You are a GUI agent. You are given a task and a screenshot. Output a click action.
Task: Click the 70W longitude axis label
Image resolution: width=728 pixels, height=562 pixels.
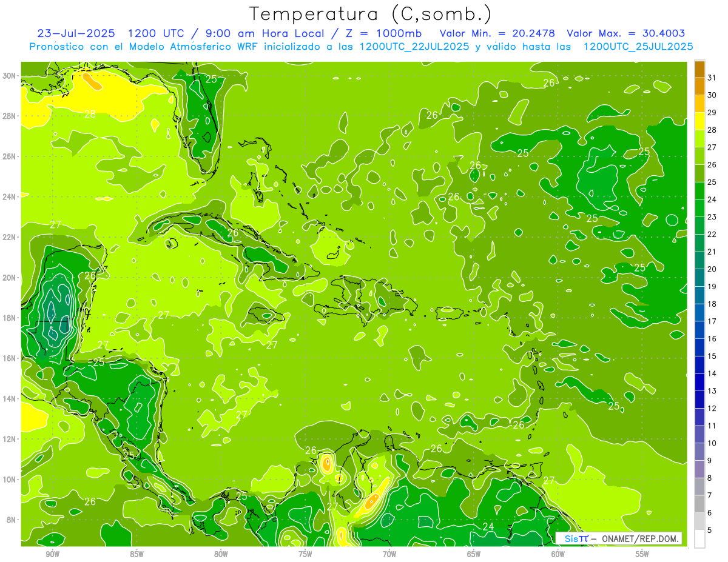point(389,554)
